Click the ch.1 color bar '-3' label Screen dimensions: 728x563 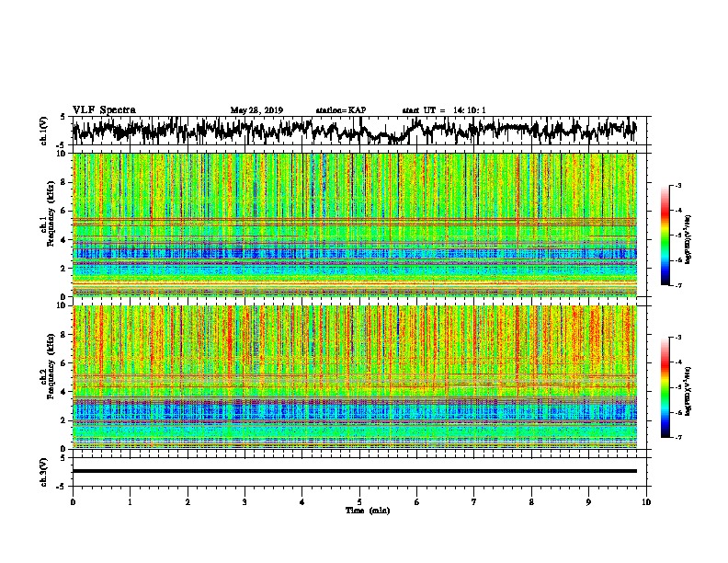[x=677, y=185]
